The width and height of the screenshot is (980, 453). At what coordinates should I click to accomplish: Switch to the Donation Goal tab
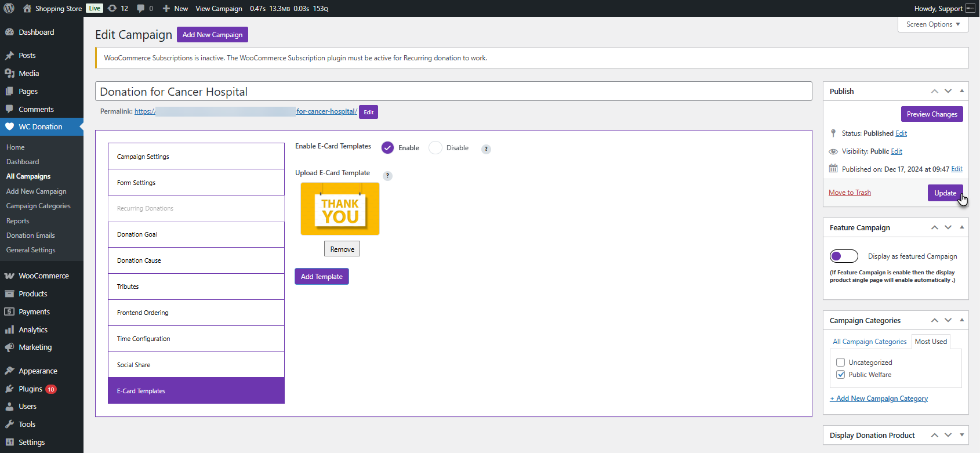(x=196, y=234)
